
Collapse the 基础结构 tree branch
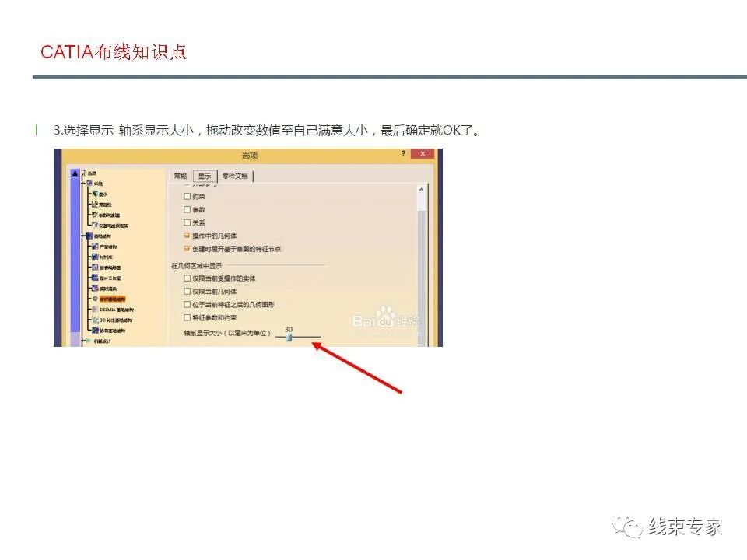84,237
